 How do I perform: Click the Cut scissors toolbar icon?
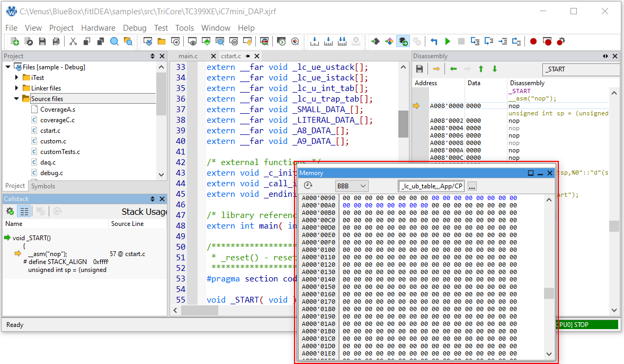(x=73, y=41)
